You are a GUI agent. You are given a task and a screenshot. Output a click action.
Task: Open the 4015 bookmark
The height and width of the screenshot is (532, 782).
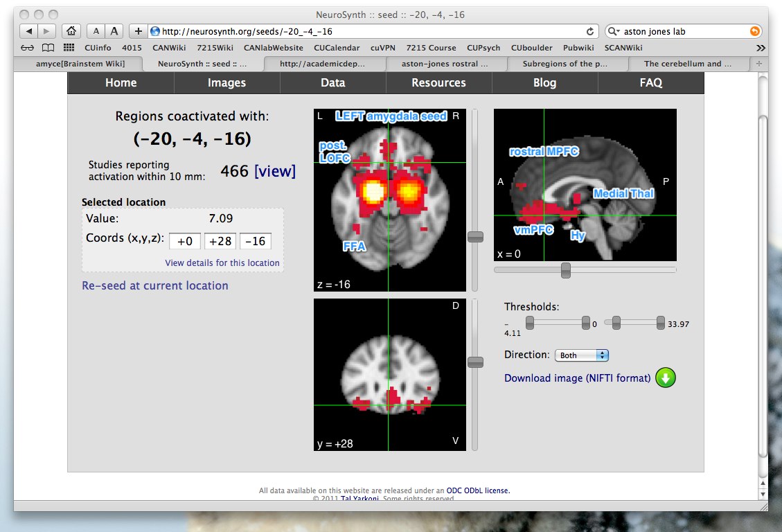[132, 48]
